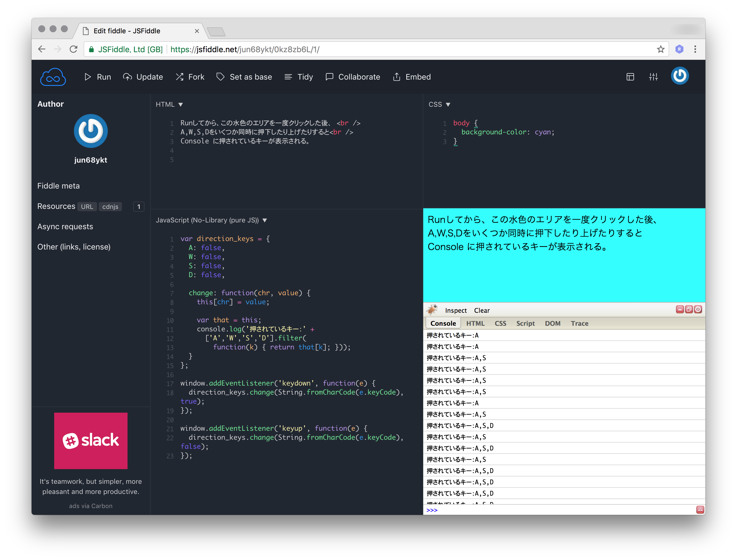Open the Chrome three-dot menu
This screenshot has width=737, height=560.
tap(695, 49)
